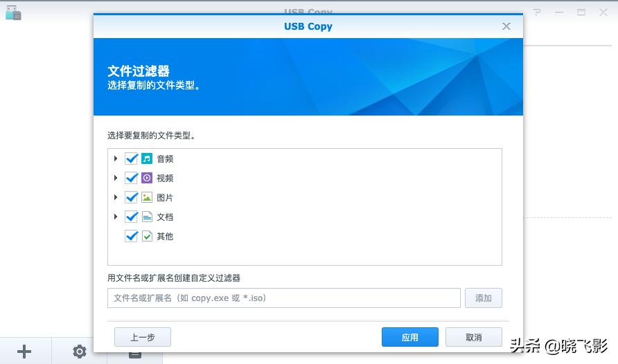The width and height of the screenshot is (618, 364).
Task: Uncheck the 视频 checkbox
Action: [x=131, y=178]
